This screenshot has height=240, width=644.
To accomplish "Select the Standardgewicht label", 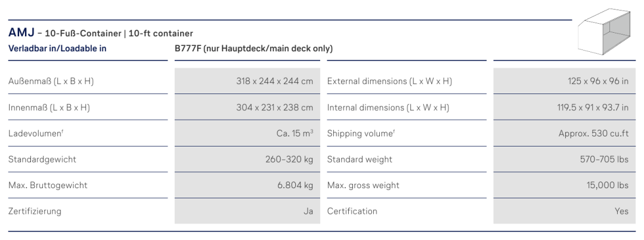I will click(x=42, y=159).
